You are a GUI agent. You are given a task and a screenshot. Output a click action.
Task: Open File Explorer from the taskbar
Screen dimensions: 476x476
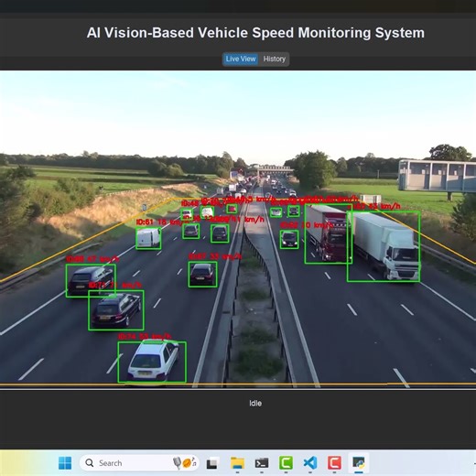pyautogui.click(x=237, y=463)
